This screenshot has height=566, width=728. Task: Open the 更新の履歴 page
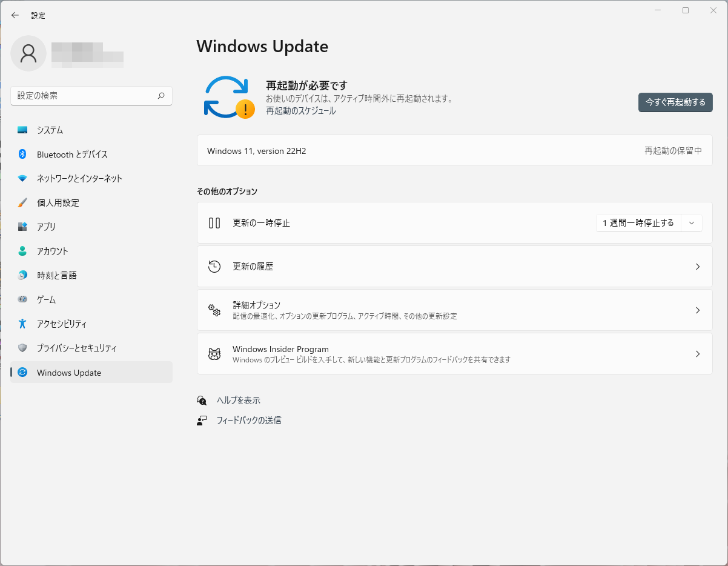tap(455, 267)
